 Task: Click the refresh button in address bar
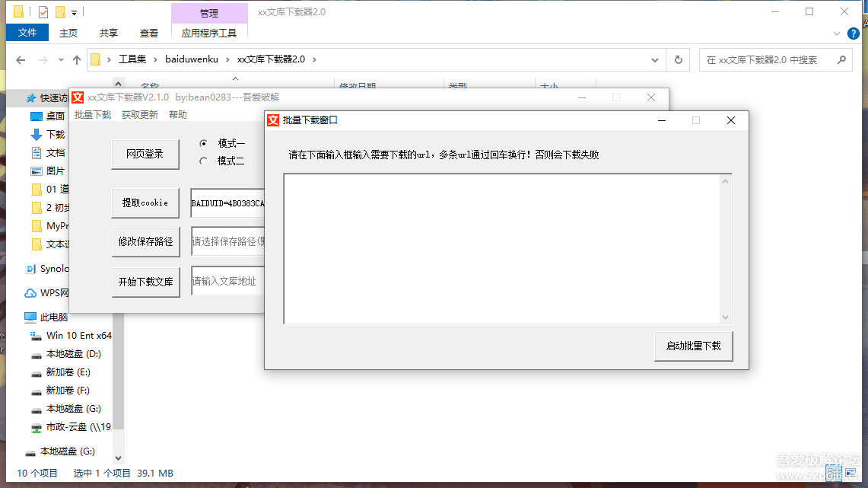(678, 60)
